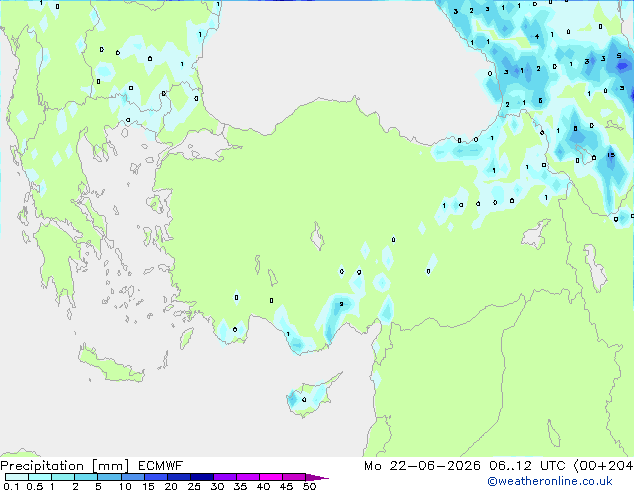The image size is (634, 490).
Task: Select the 1–2 mm legend color swatch
Action: (63, 477)
